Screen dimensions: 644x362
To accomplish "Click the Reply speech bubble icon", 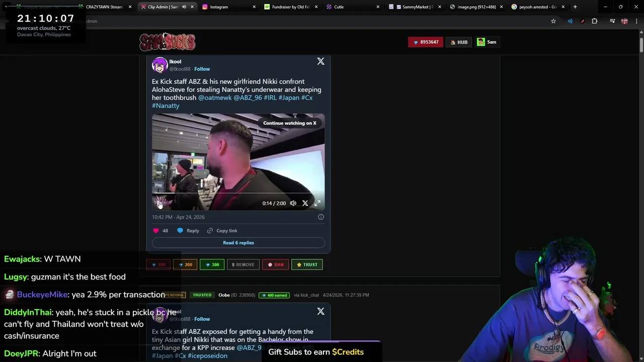I will tap(180, 231).
